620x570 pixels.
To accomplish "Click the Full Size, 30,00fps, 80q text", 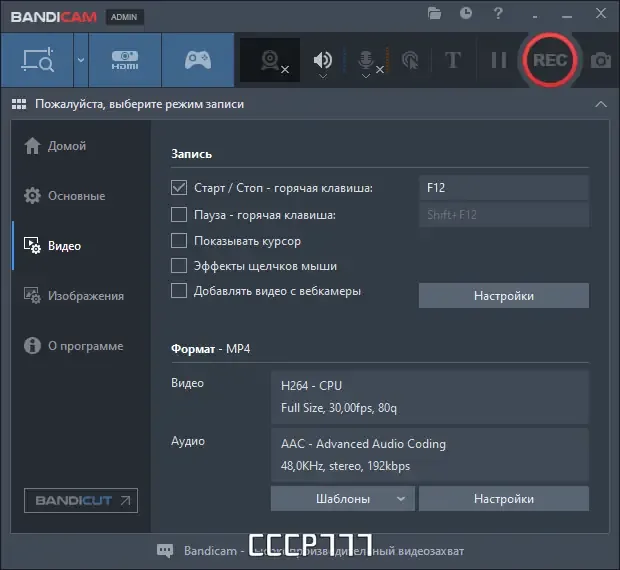I will [338, 408].
